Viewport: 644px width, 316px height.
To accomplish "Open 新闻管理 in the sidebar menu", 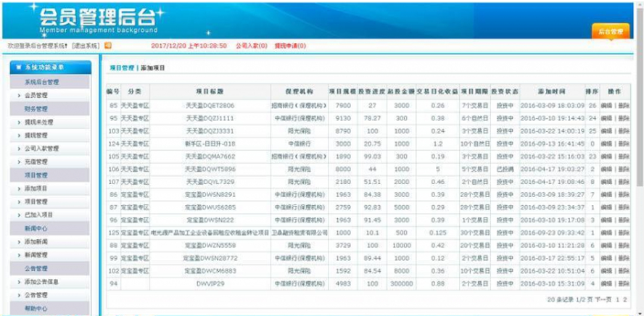I will [x=36, y=255].
